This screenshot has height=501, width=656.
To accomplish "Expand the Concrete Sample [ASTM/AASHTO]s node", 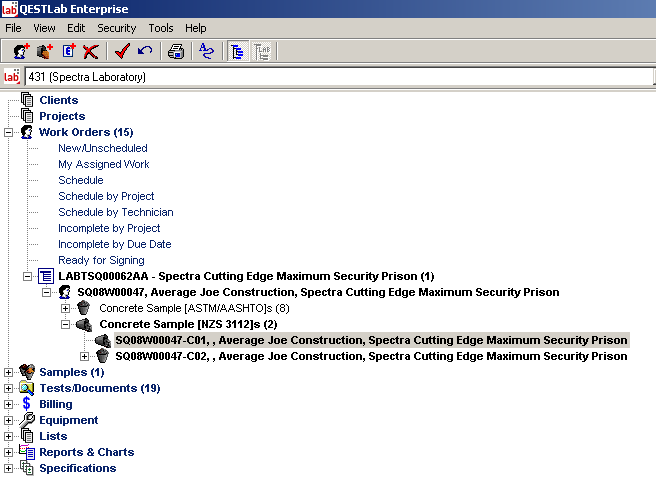I will pyautogui.click(x=67, y=308).
